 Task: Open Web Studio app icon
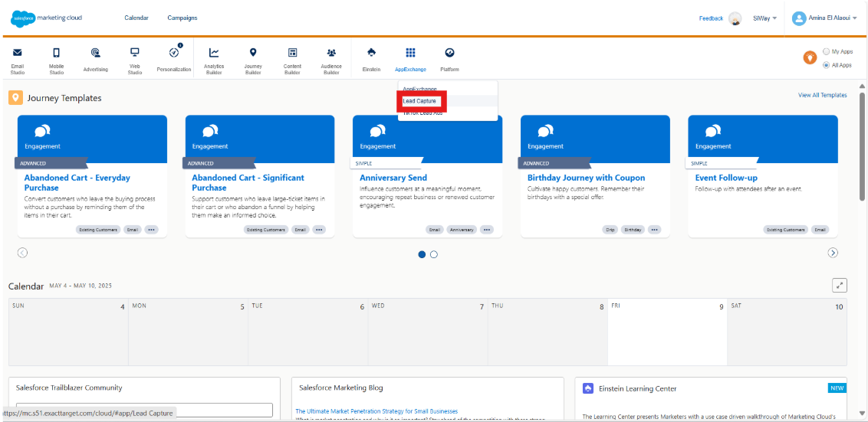pos(134,53)
